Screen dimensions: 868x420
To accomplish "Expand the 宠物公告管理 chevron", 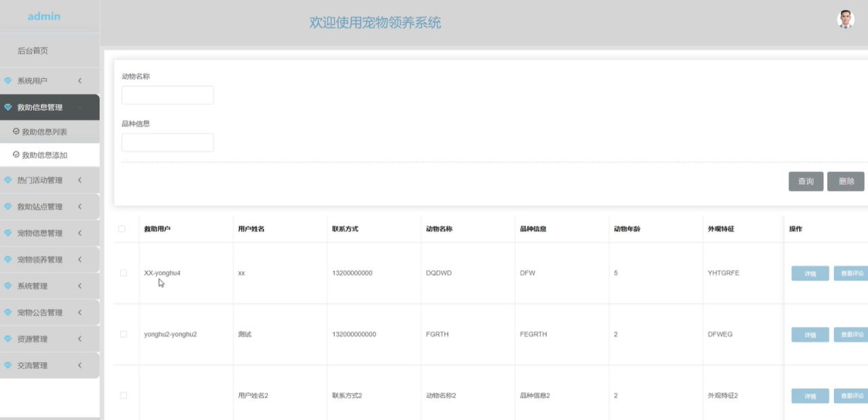I will tap(79, 313).
